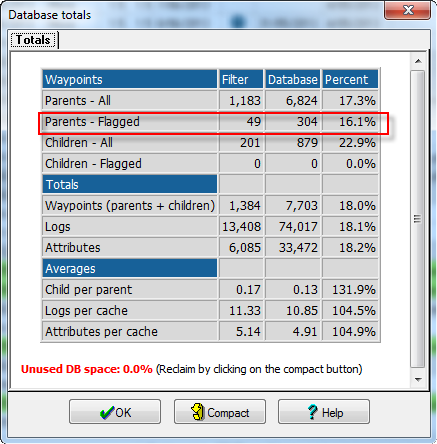The image size is (437, 444).
Task: Click the yellow Compact button icon
Action: pyautogui.click(x=198, y=412)
